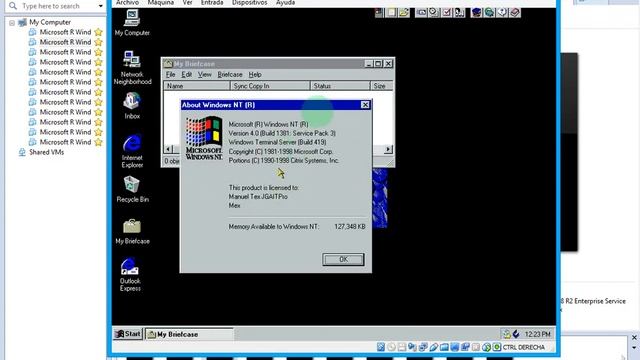640x360 pixels.
Task: Select Shared VMs in the library tree
Action: [x=46, y=152]
